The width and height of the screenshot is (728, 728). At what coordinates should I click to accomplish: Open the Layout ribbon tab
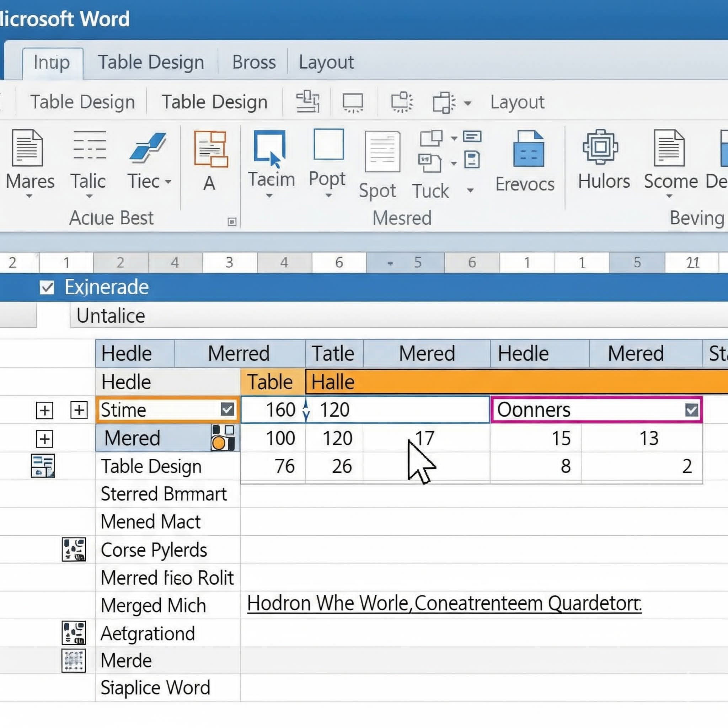(x=326, y=62)
